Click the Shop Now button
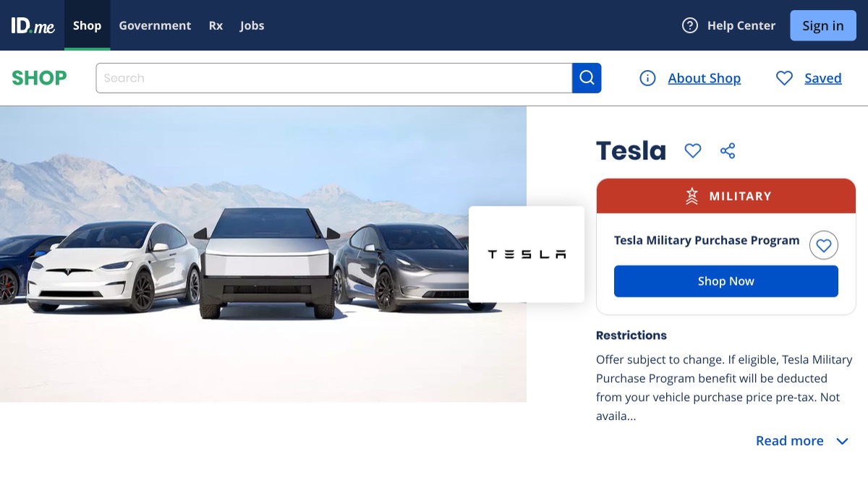 pos(726,281)
